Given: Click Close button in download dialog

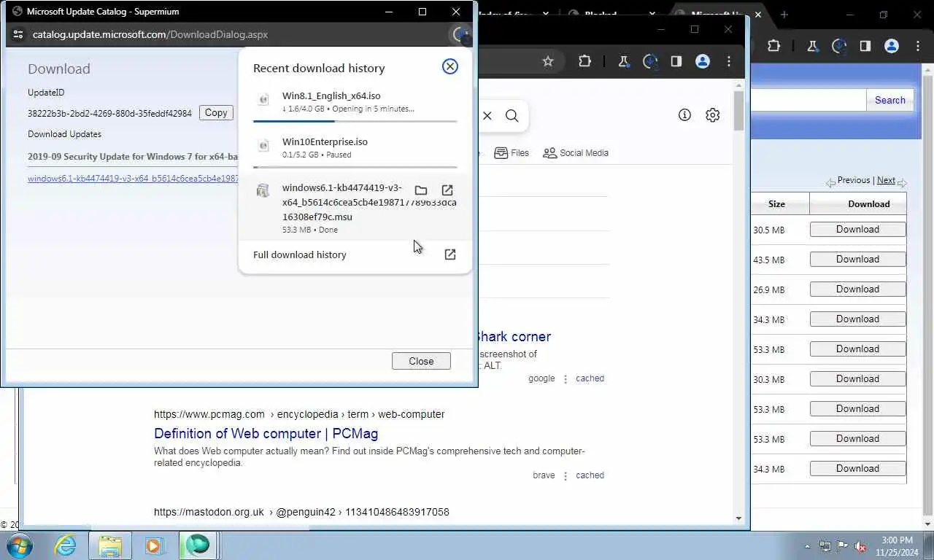Looking at the screenshot, I should point(421,361).
